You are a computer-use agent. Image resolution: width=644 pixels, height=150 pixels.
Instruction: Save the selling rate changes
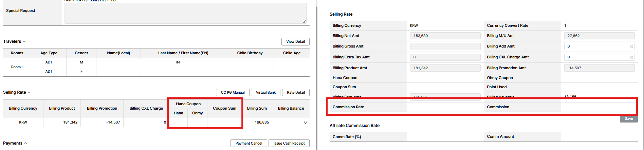click(x=629, y=119)
